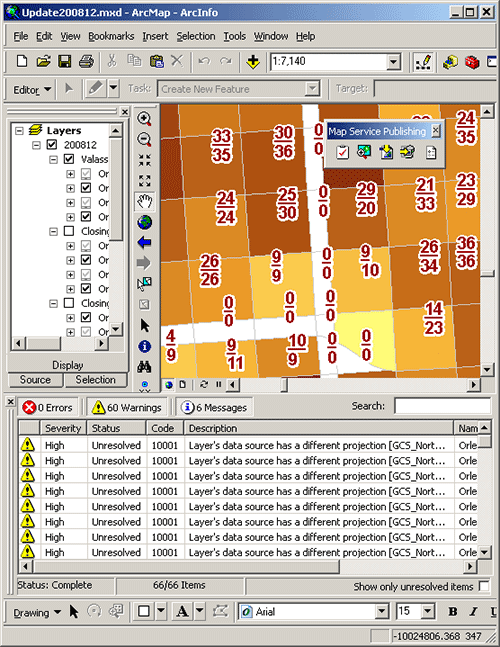Screen dimensions: 500x647
Task: Click the Search input field
Action: 443,406
